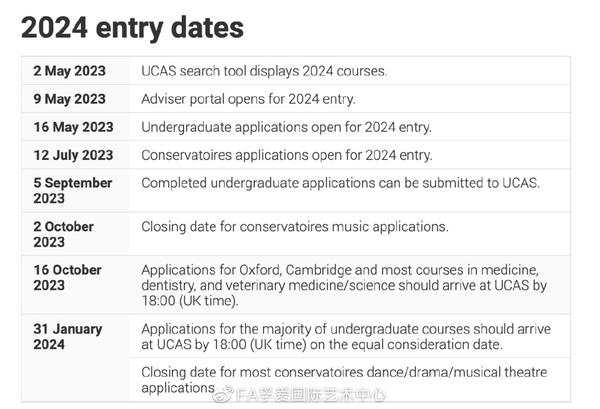Click "Adviser portal opens for 2024 entry" text

tap(248, 99)
